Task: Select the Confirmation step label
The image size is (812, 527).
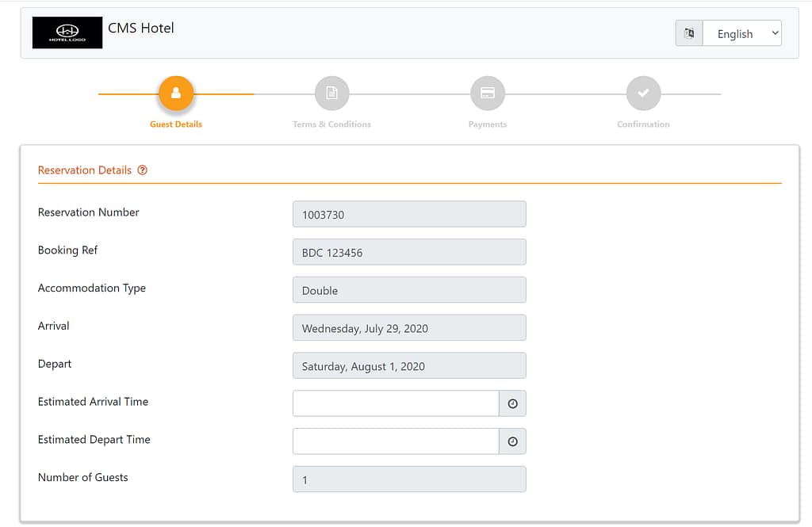Action: pyautogui.click(x=643, y=124)
